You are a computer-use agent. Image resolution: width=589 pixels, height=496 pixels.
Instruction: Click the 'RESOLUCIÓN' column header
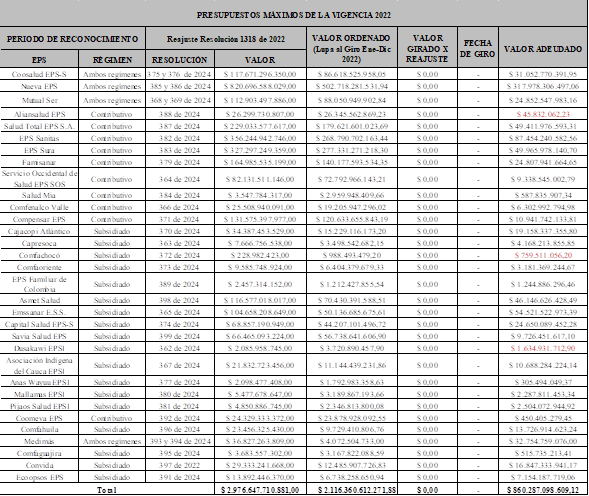pos(180,60)
